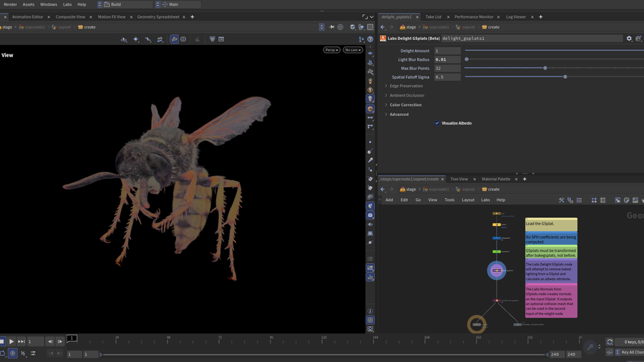Click the viewport info icon on right strip
The image size is (644, 362).
[370, 311]
